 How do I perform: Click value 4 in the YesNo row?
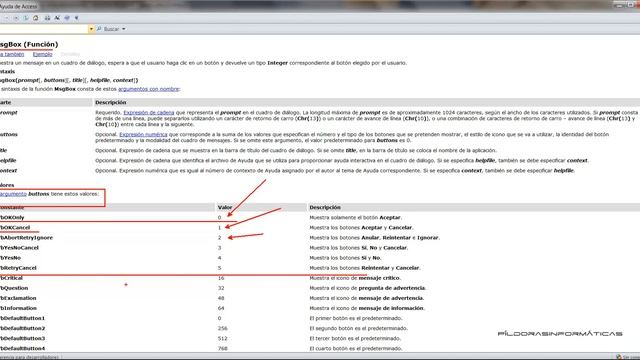click(x=220, y=258)
